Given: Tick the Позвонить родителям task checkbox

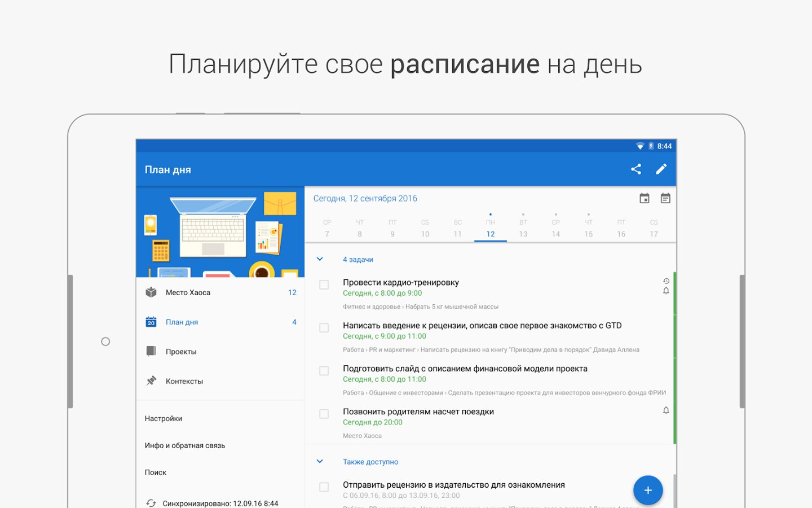Looking at the screenshot, I should click(x=324, y=414).
